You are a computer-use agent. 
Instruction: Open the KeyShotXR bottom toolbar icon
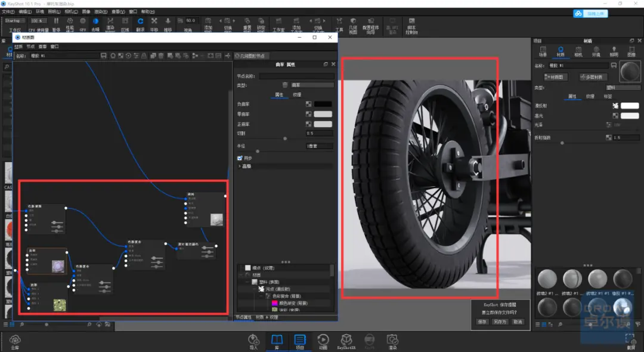(346, 341)
